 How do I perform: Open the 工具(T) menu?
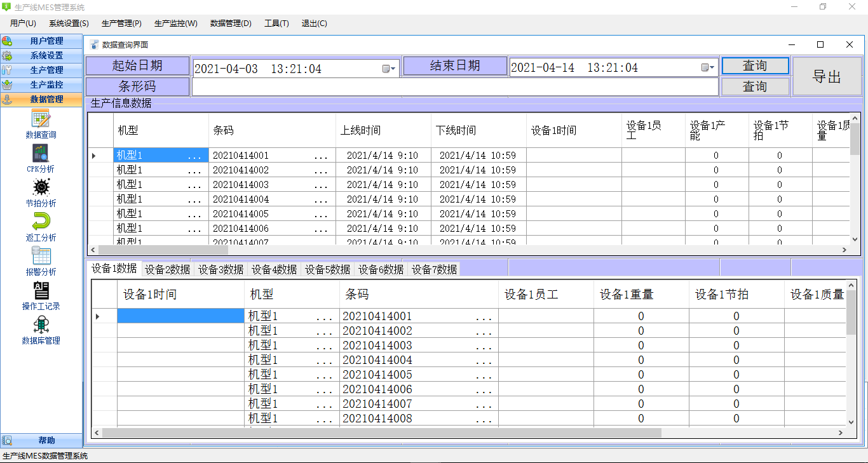[x=276, y=23]
